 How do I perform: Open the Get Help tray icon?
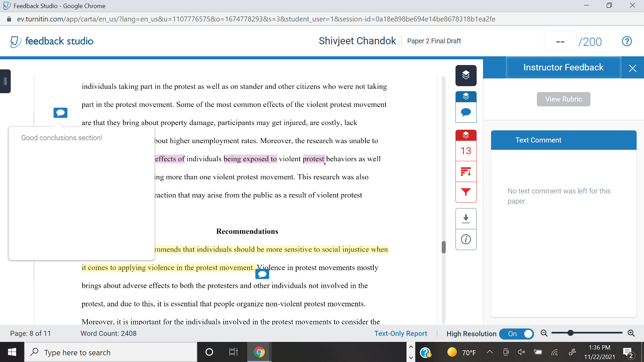coord(426,352)
